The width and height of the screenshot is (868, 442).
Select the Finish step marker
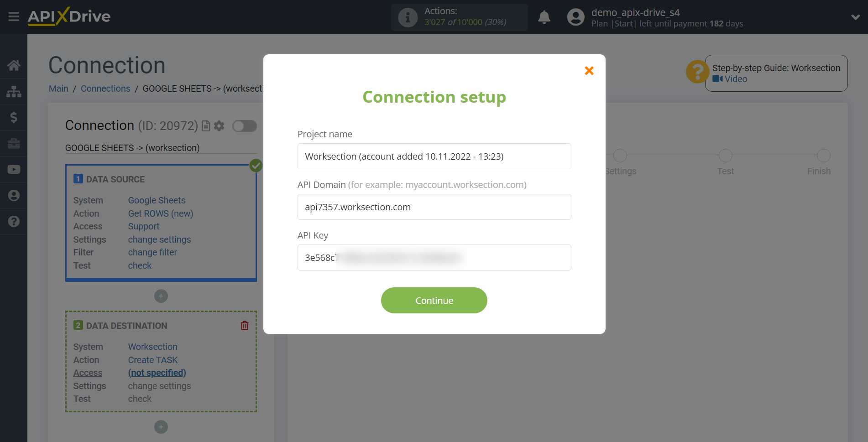tap(823, 156)
